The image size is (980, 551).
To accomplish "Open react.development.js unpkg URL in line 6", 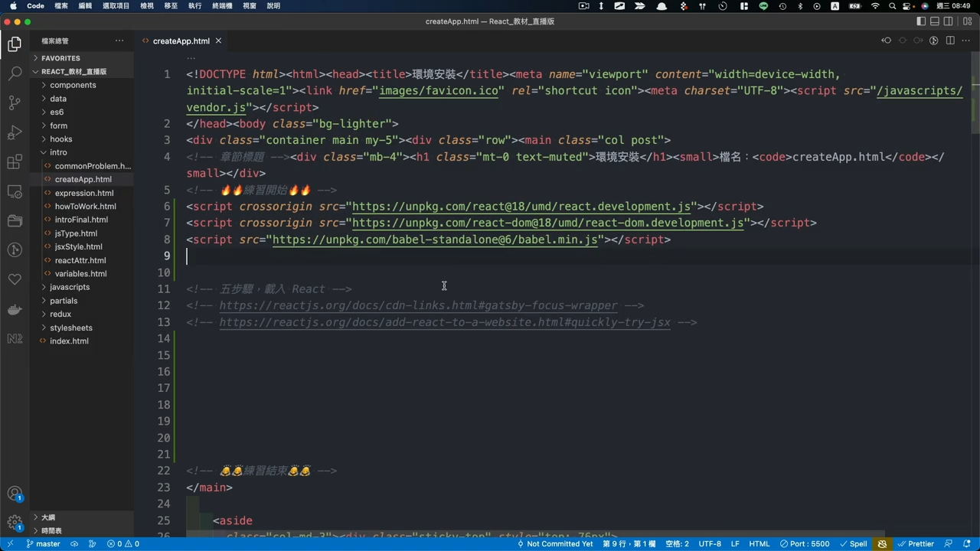I will pos(522,207).
